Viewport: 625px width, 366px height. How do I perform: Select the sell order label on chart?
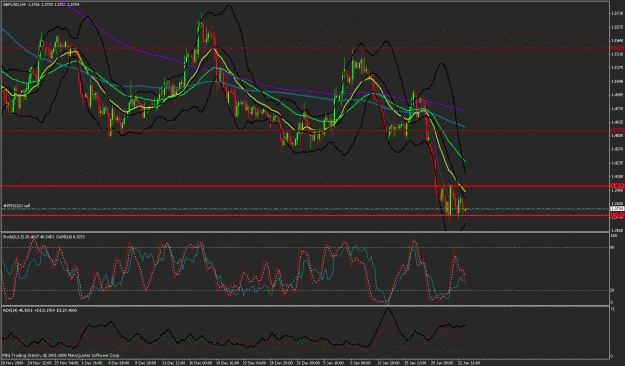coord(16,206)
